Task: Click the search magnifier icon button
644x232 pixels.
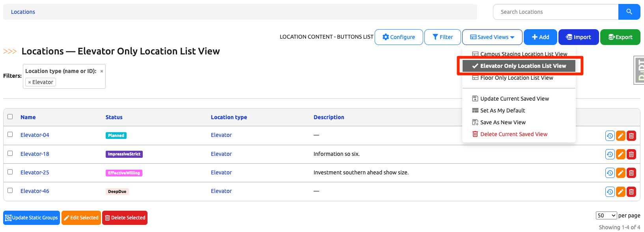Action: point(629,12)
